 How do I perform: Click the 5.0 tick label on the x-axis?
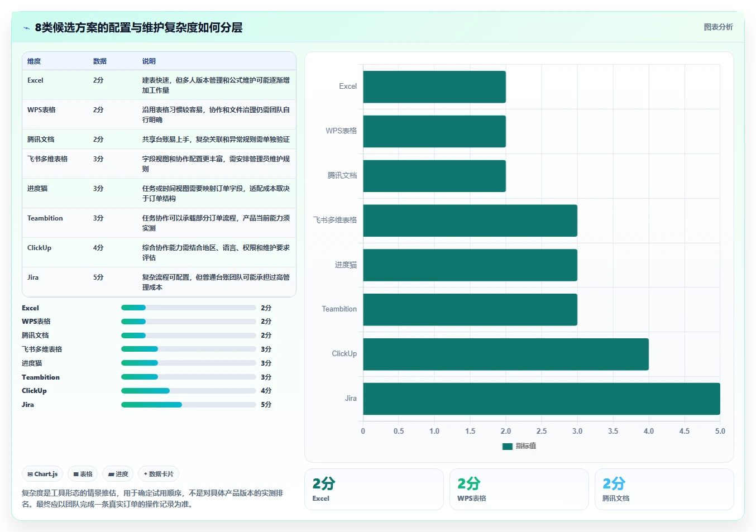click(720, 432)
